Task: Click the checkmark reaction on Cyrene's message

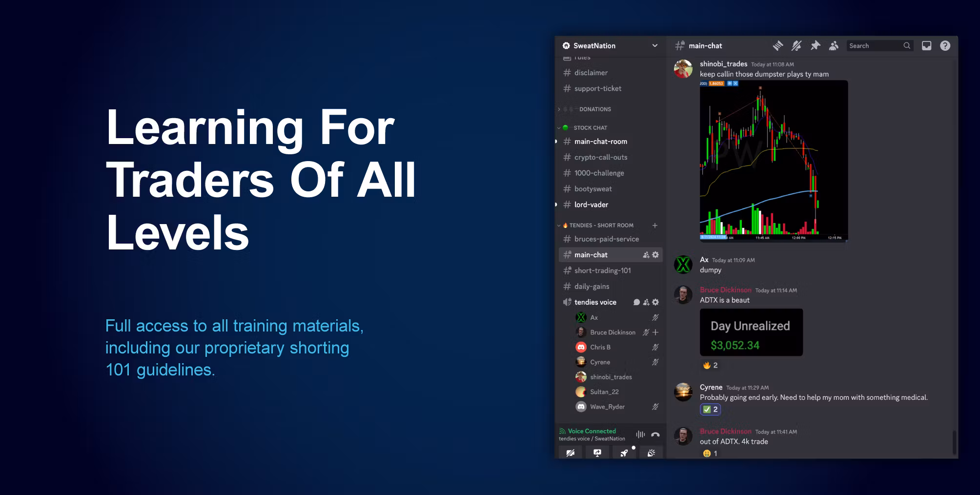Action: (710, 410)
